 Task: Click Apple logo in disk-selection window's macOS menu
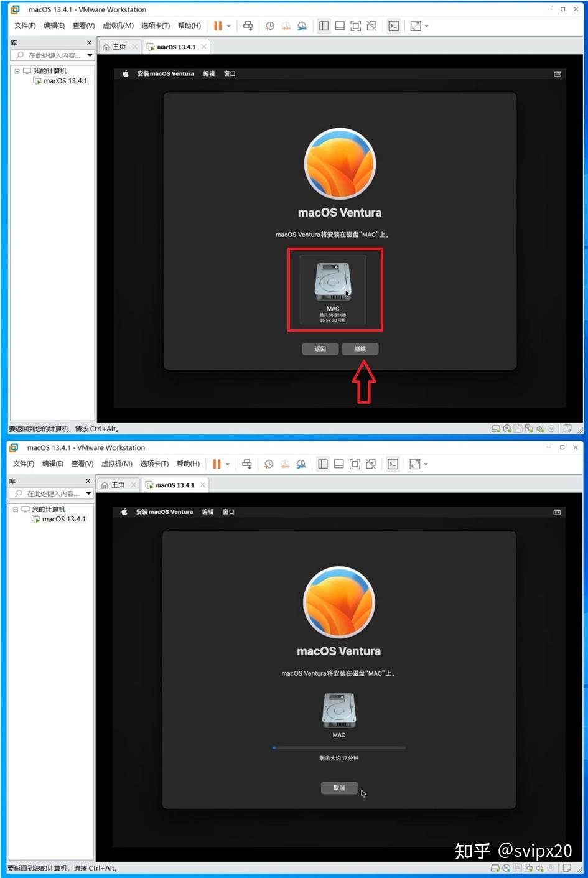pos(125,73)
